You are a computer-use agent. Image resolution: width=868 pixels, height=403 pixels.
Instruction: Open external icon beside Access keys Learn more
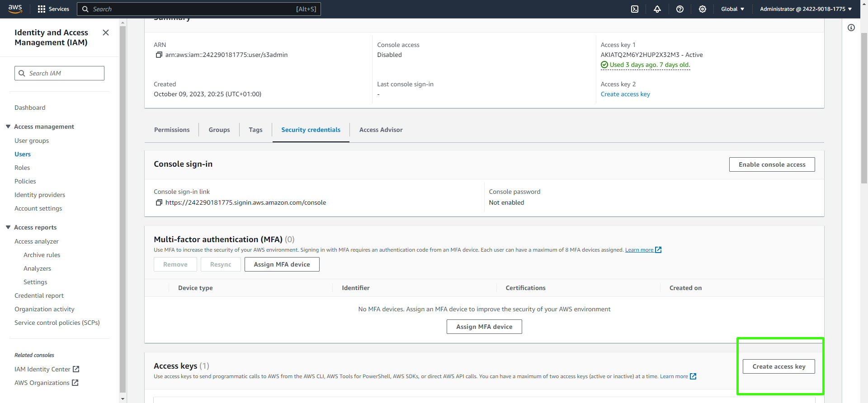(x=693, y=376)
